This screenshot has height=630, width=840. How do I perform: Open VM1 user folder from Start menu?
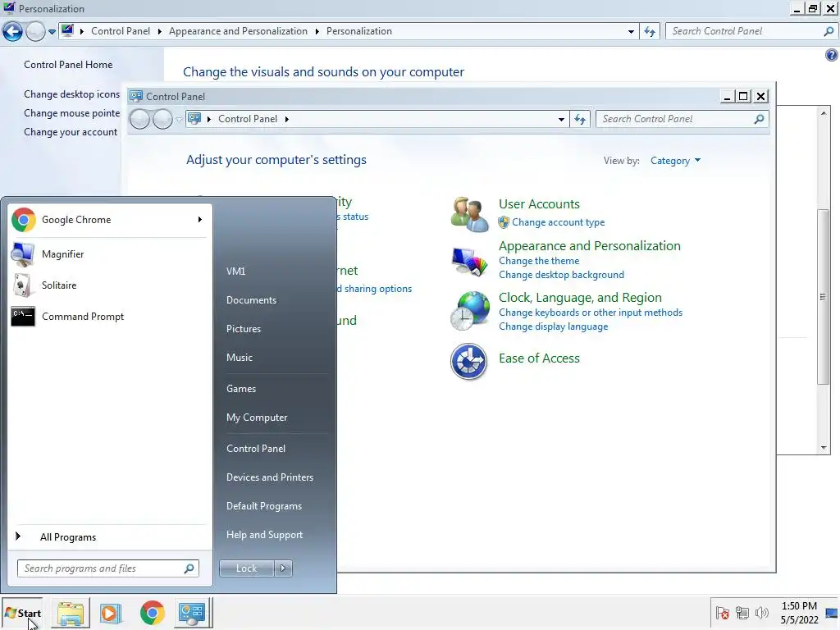(x=235, y=271)
